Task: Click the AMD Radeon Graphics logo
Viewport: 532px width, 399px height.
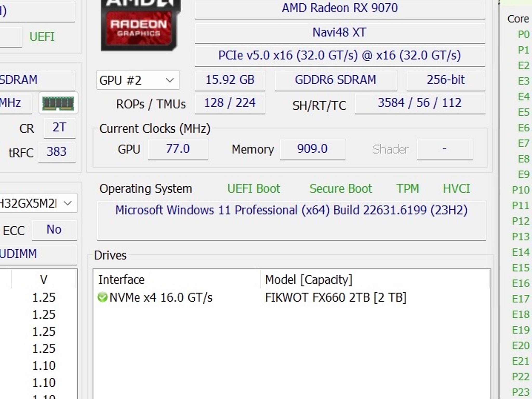Action: [x=140, y=25]
